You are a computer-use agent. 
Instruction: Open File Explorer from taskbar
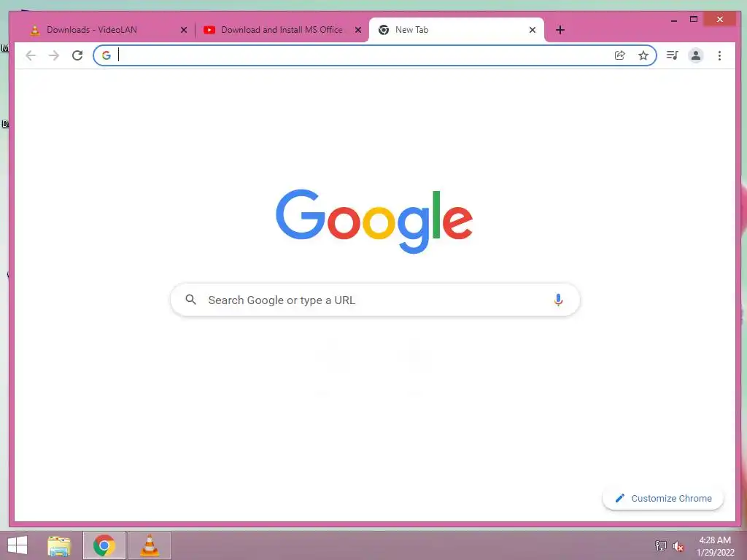[60, 545]
